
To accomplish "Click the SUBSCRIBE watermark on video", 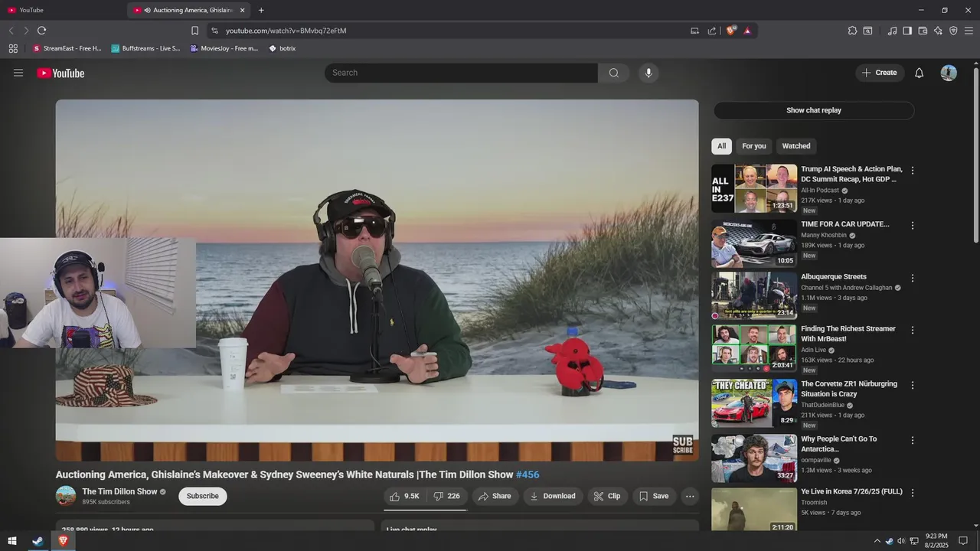I will click(x=683, y=445).
